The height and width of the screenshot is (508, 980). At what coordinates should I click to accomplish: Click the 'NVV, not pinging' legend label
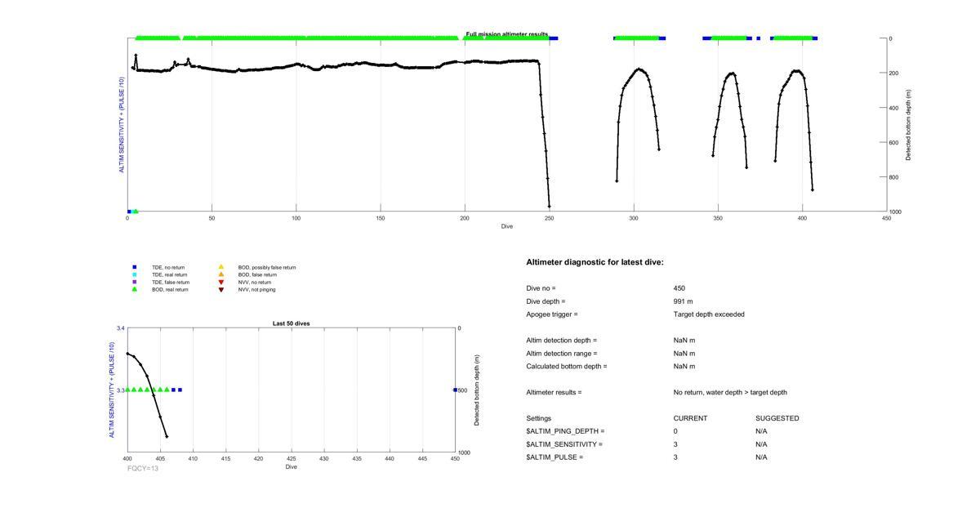257,289
